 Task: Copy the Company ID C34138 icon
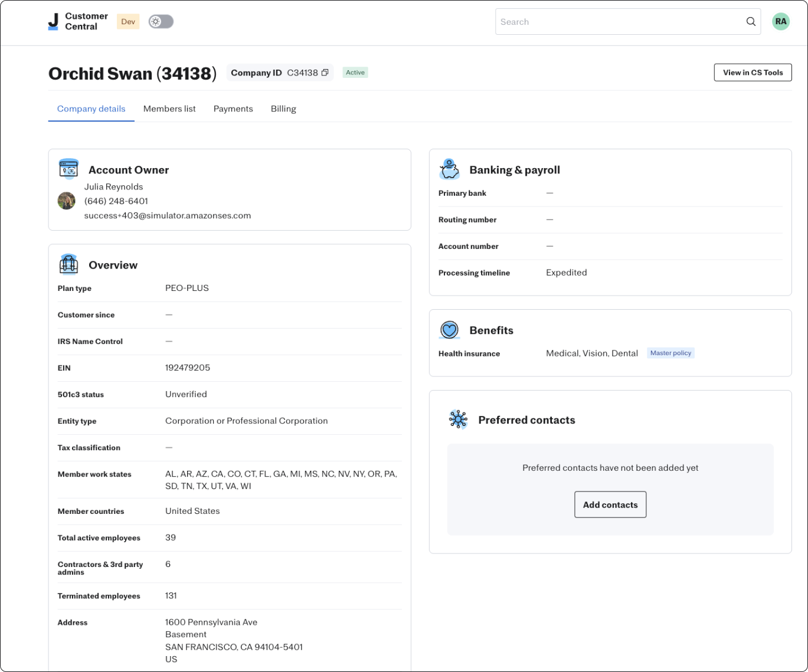click(x=325, y=73)
